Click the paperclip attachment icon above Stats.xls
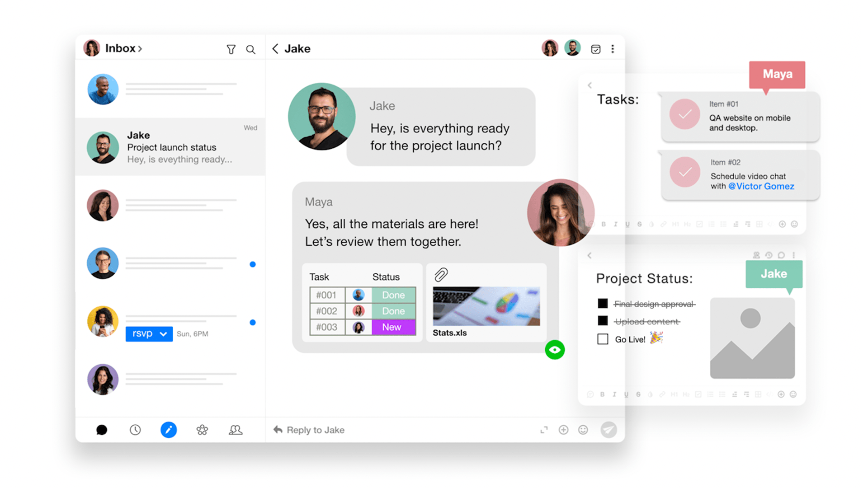The width and height of the screenshot is (868, 488). (441, 275)
